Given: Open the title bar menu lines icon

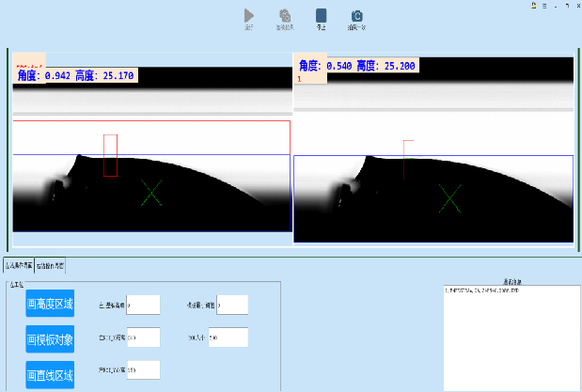Looking at the screenshot, I should coord(544,5).
